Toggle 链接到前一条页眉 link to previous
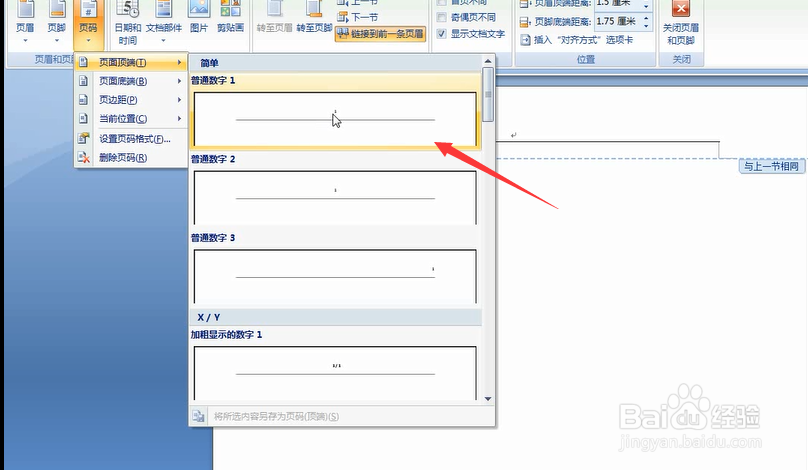 point(380,34)
